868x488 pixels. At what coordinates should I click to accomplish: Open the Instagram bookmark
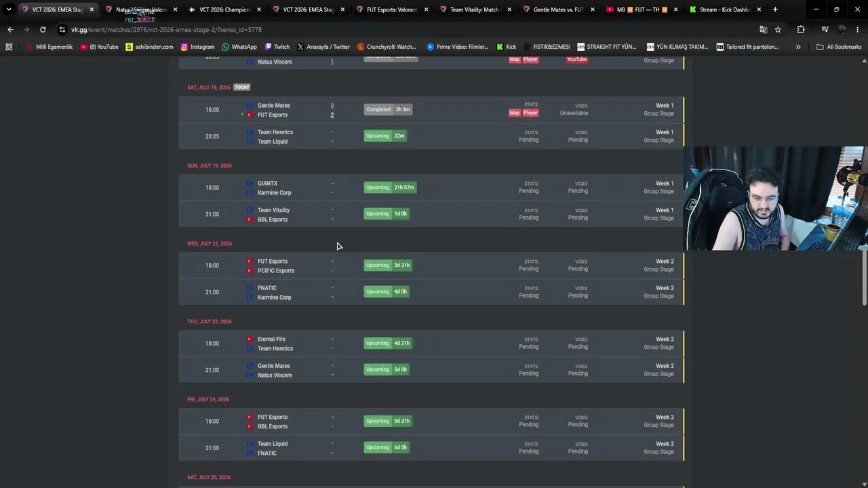coord(197,47)
